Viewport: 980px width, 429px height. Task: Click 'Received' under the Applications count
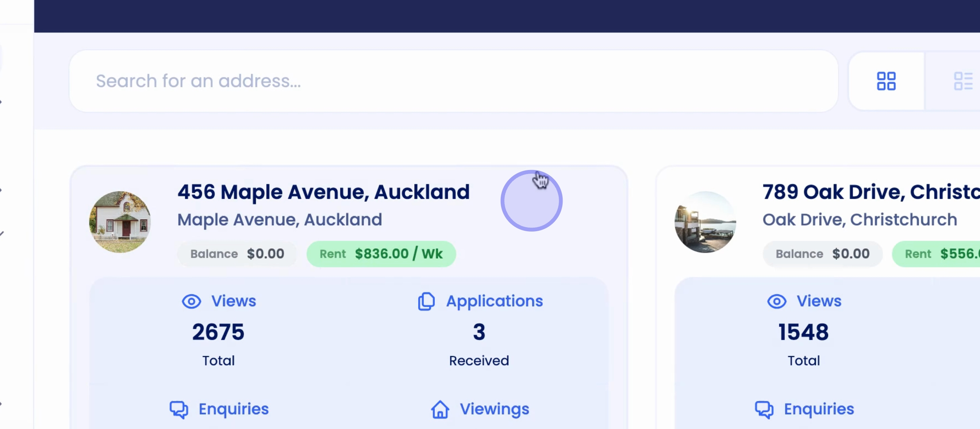tap(479, 361)
